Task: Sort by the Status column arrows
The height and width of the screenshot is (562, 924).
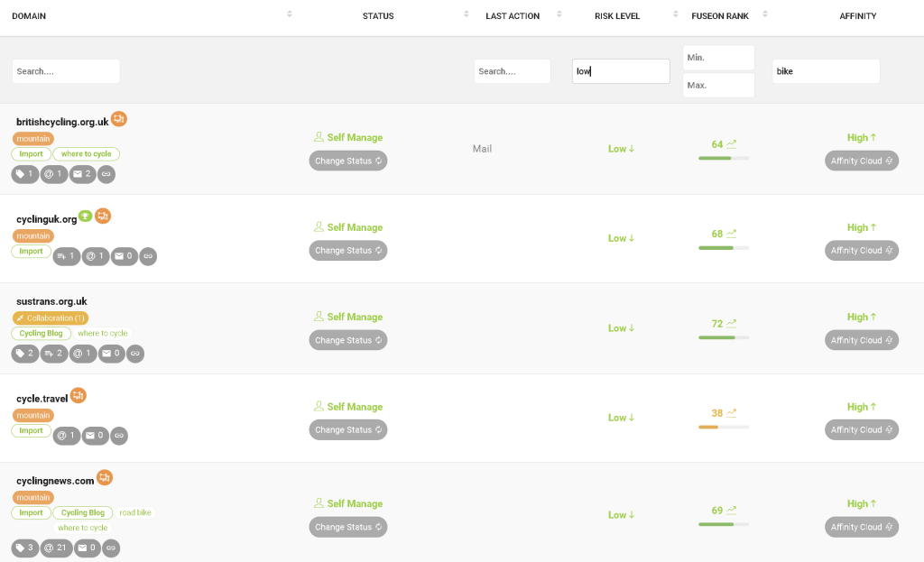Action: (x=467, y=14)
